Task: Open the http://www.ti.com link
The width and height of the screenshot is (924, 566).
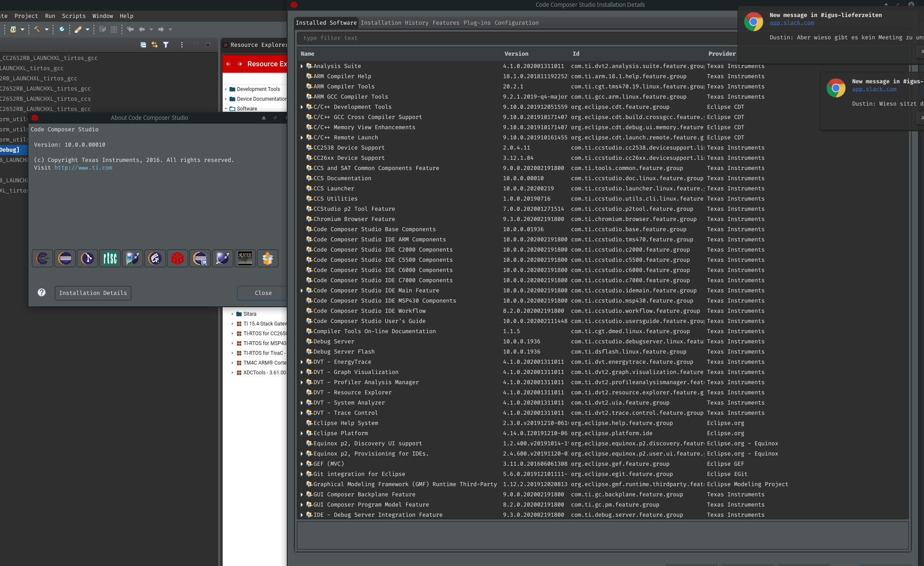Action: [83, 168]
